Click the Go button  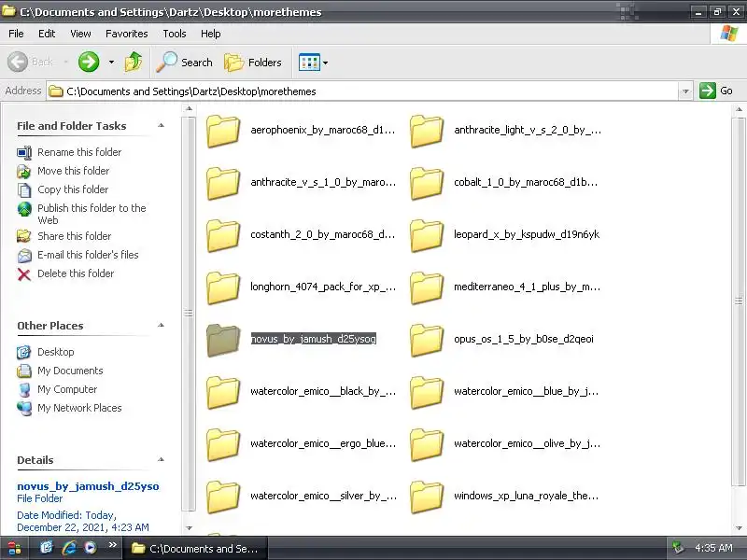coord(716,91)
